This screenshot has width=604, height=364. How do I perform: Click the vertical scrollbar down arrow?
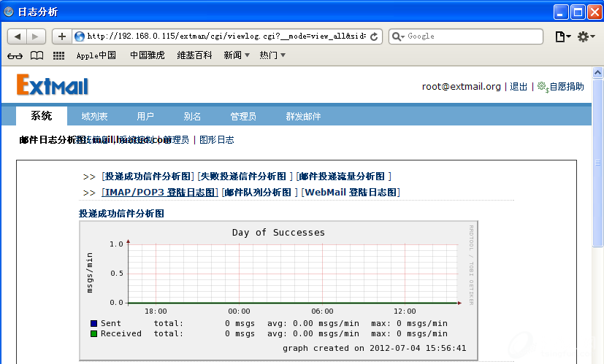(x=597, y=358)
